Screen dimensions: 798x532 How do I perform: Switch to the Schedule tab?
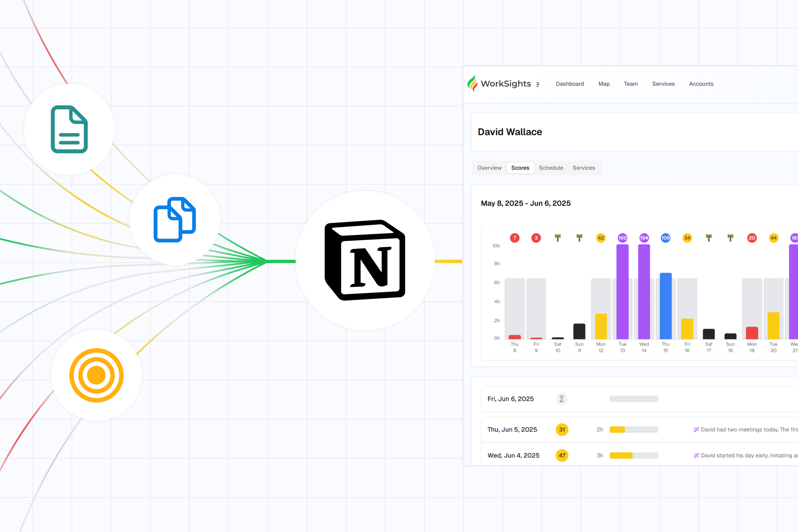(x=551, y=168)
